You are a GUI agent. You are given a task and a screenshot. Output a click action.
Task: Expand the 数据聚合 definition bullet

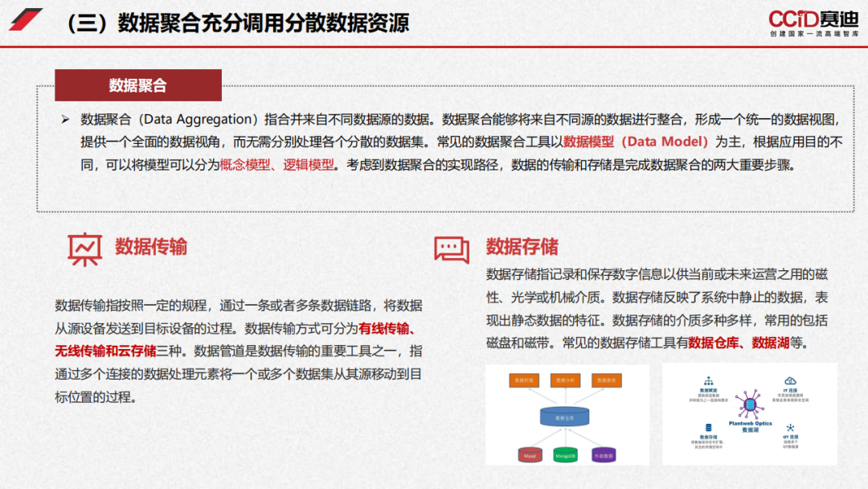click(x=66, y=117)
